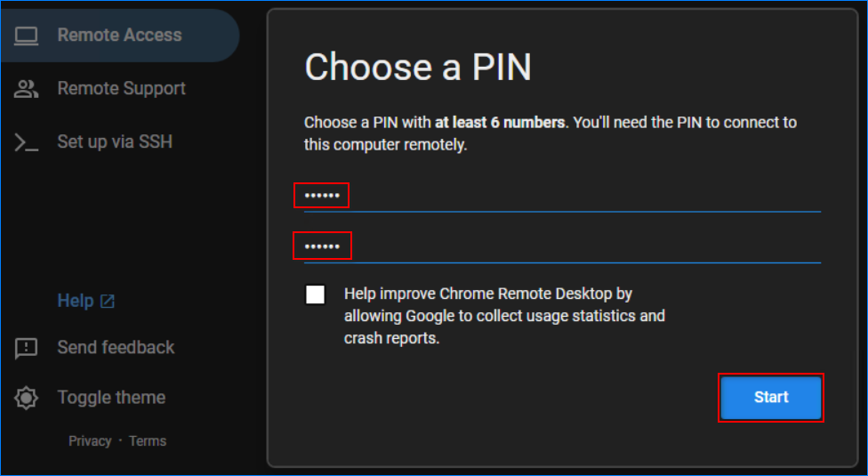Image resolution: width=868 pixels, height=476 pixels.
Task: Focus the first PIN entry field
Action: [x=560, y=196]
